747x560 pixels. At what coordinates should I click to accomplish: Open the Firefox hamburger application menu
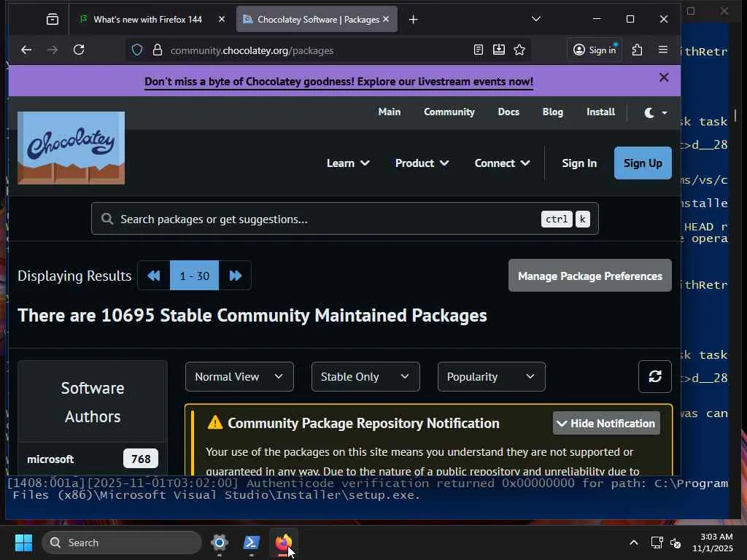[x=662, y=50]
